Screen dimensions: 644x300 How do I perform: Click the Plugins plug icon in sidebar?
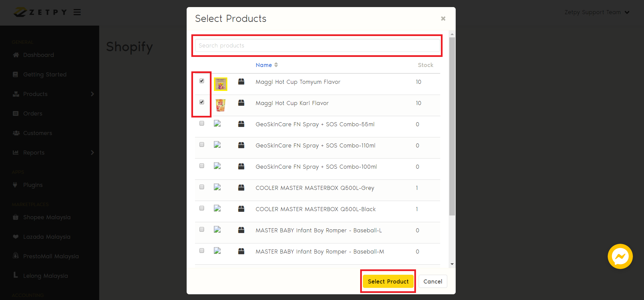[x=15, y=185]
